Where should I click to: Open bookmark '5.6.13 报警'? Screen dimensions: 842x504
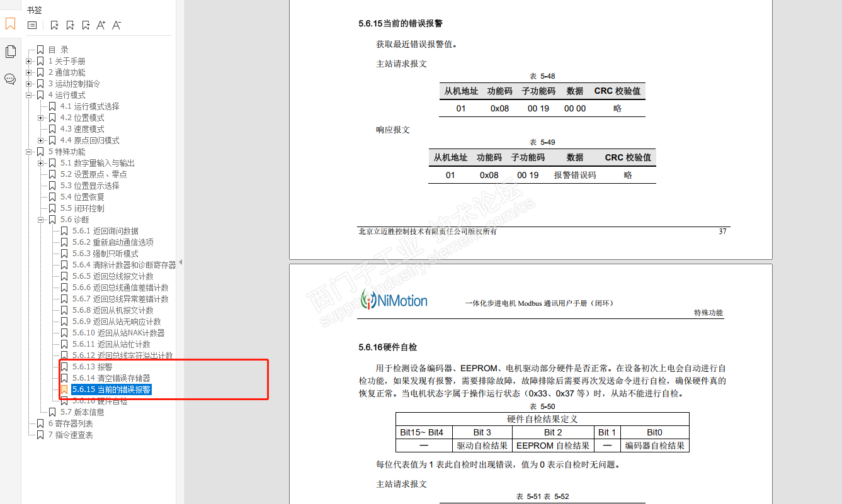pyautogui.click(x=92, y=367)
